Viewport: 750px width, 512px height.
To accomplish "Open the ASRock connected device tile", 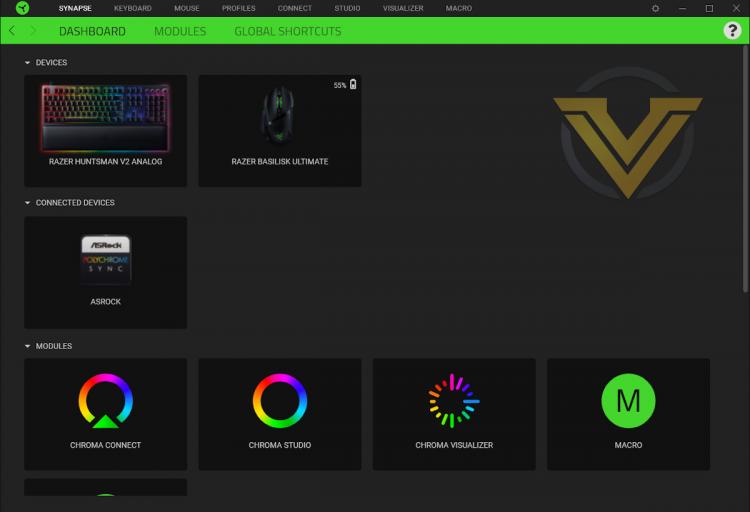I will click(106, 272).
